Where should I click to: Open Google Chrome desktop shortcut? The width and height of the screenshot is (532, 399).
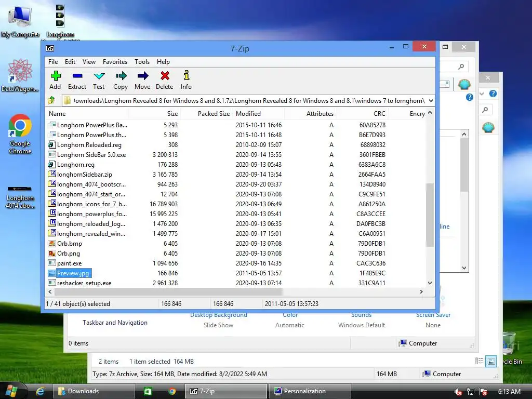20,134
